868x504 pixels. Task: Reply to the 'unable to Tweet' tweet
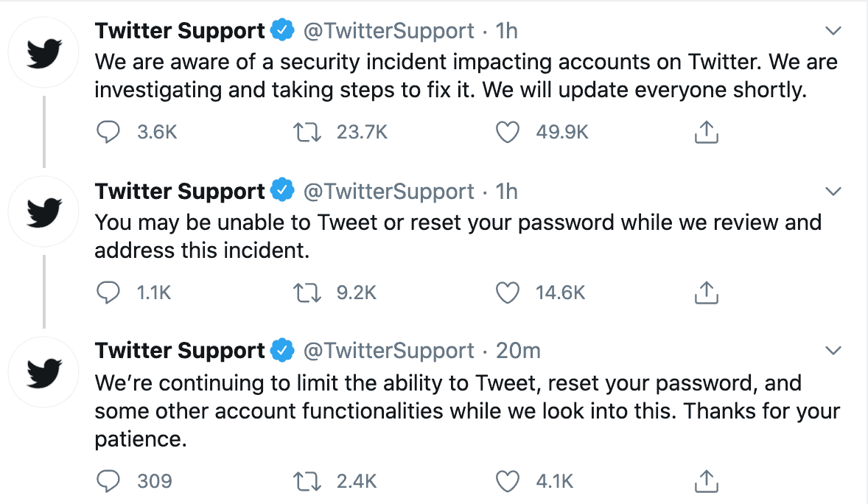click(x=108, y=293)
